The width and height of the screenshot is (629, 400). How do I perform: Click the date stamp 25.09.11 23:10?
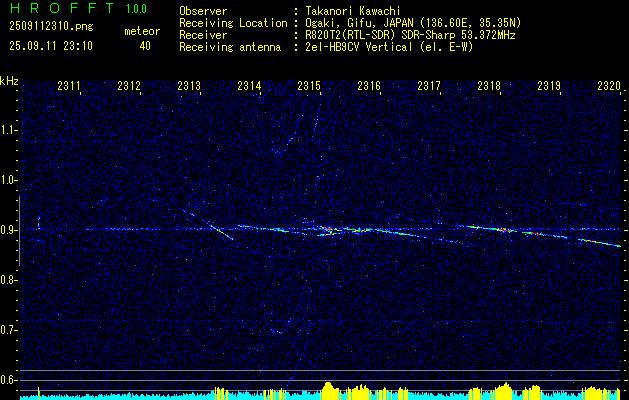tap(51, 46)
